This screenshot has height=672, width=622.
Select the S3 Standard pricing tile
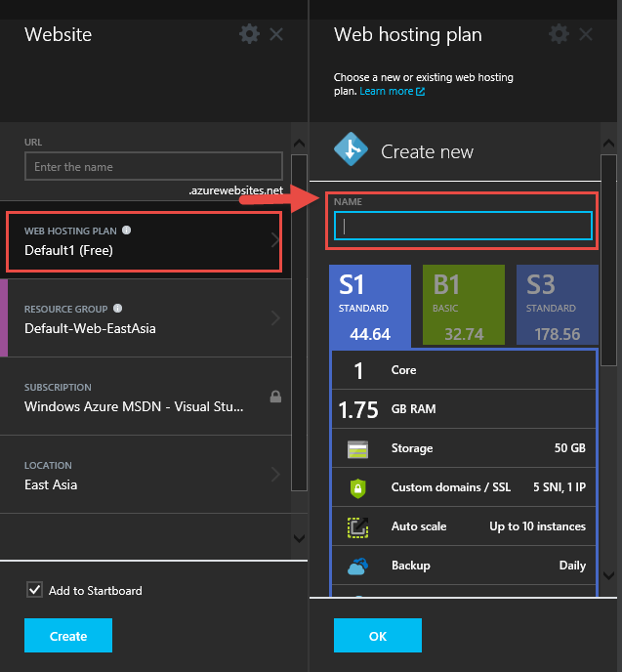point(558,305)
